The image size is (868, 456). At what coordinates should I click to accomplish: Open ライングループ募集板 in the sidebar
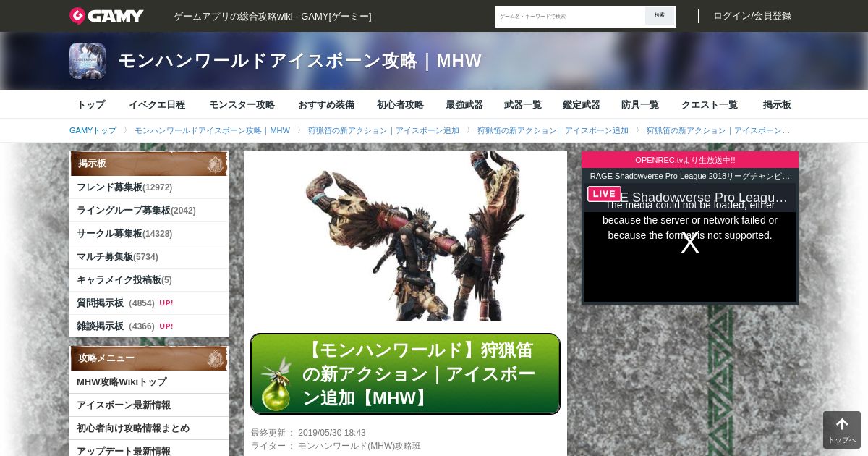point(149,211)
